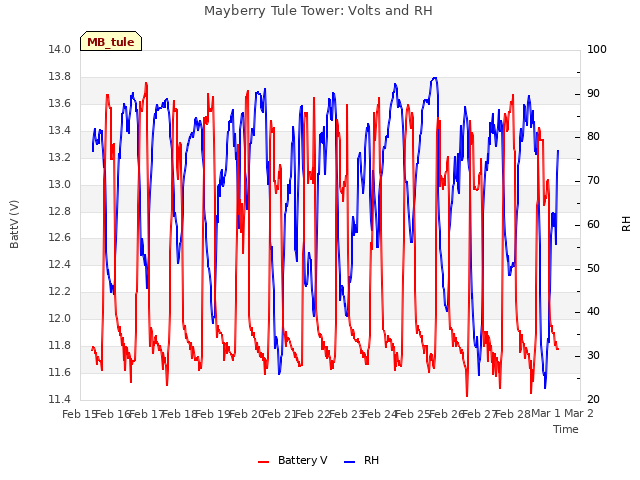Click the 12.0 tick on BattV axis
640x480 pixels.
point(59,318)
